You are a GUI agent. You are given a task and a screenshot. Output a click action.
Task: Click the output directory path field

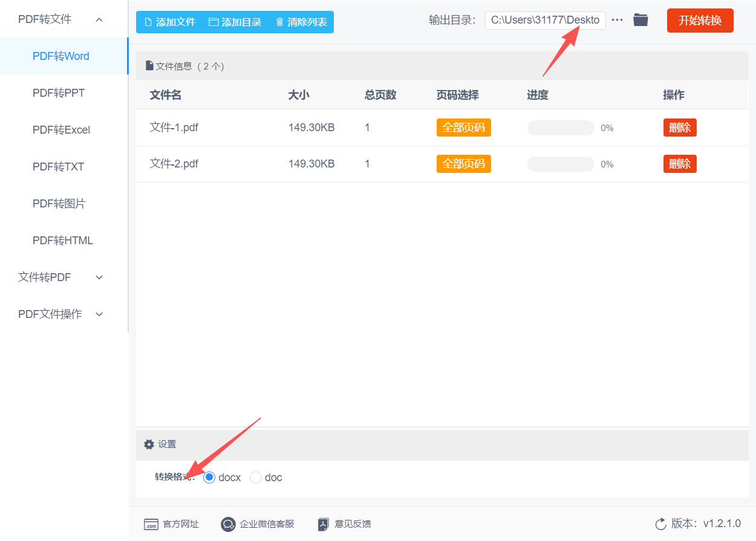(545, 20)
